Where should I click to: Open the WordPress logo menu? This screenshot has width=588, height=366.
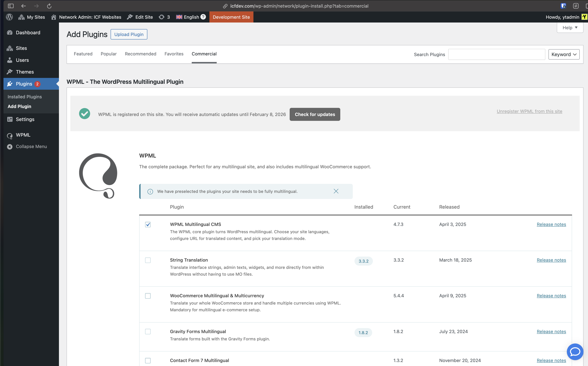coord(10,17)
